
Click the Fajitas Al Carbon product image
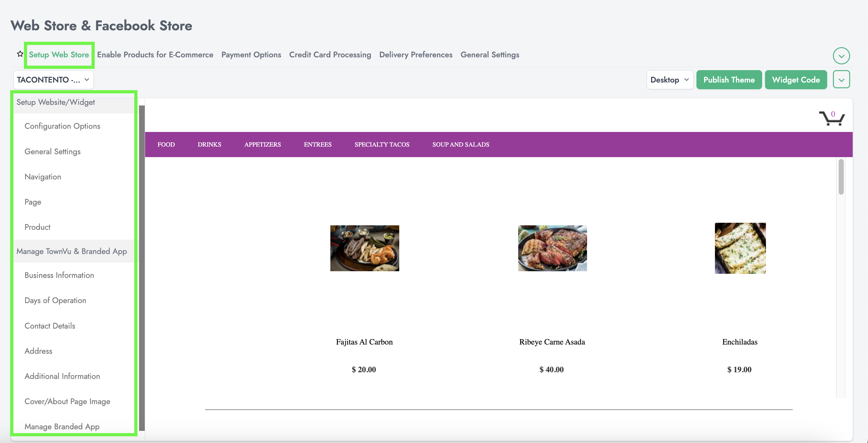pyautogui.click(x=364, y=248)
